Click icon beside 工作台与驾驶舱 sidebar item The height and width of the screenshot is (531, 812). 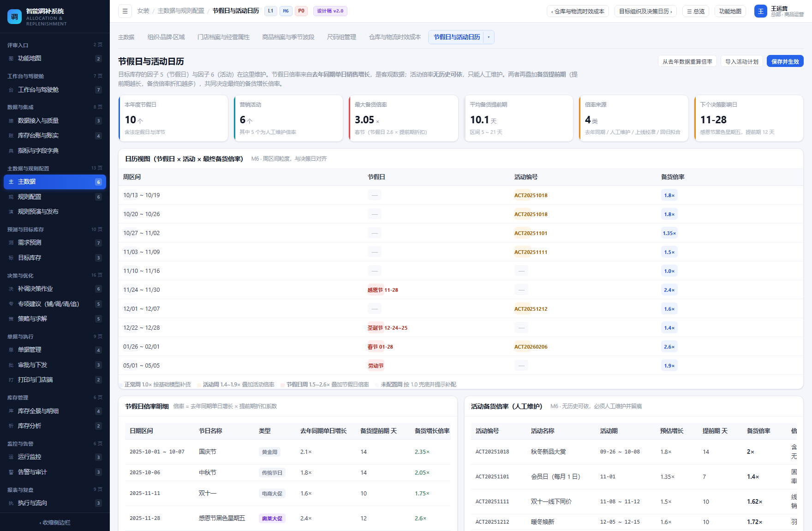(11, 90)
